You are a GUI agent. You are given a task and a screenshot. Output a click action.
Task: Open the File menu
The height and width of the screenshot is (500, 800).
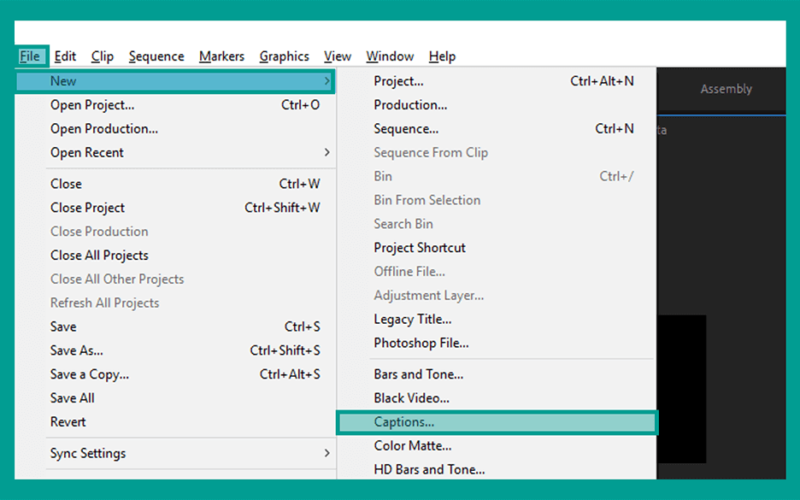click(x=30, y=56)
